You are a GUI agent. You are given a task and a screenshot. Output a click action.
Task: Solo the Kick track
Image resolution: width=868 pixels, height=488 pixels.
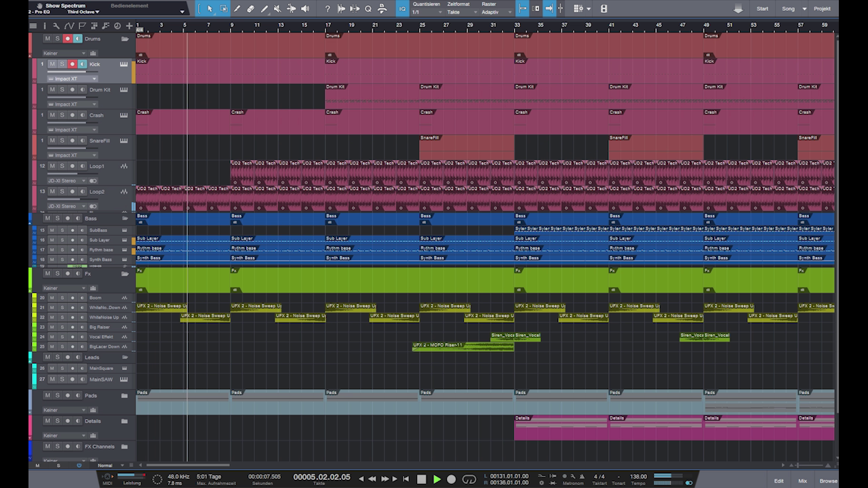point(61,64)
